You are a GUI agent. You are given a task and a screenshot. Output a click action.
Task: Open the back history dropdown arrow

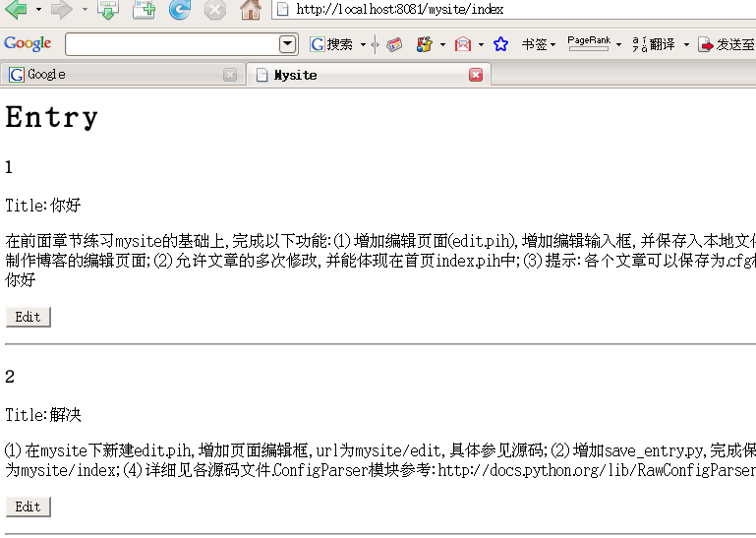38,10
